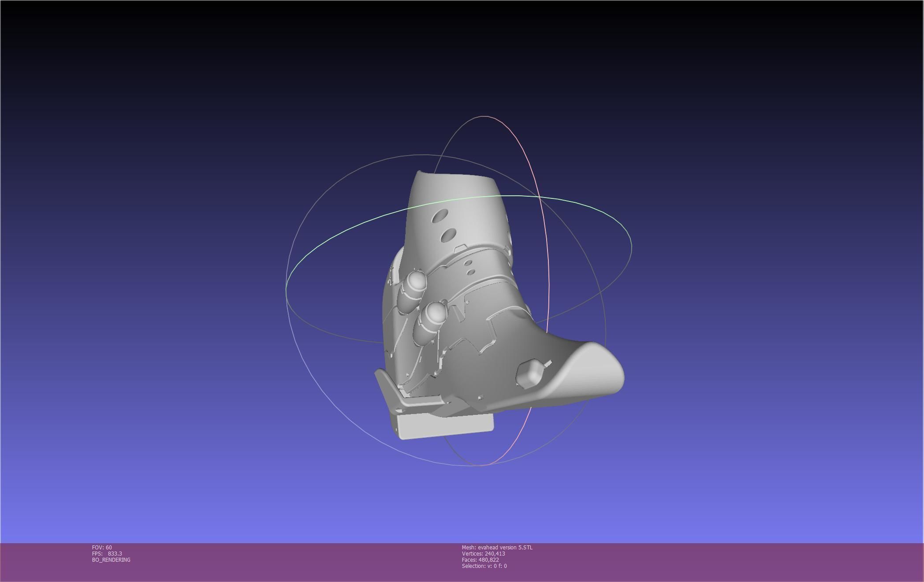Click the Vertices: 240,413 count
The image size is (924, 582).
(483, 554)
